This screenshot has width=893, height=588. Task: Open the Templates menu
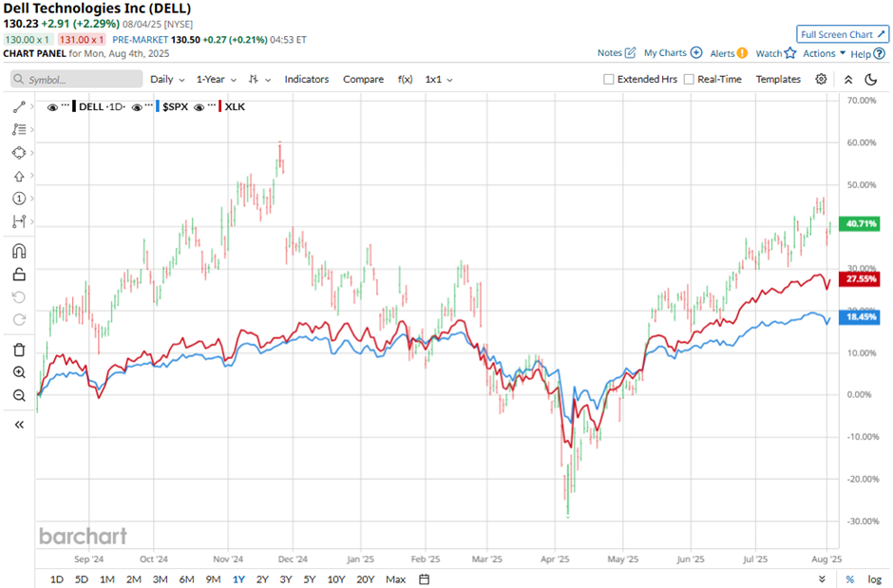tap(778, 80)
